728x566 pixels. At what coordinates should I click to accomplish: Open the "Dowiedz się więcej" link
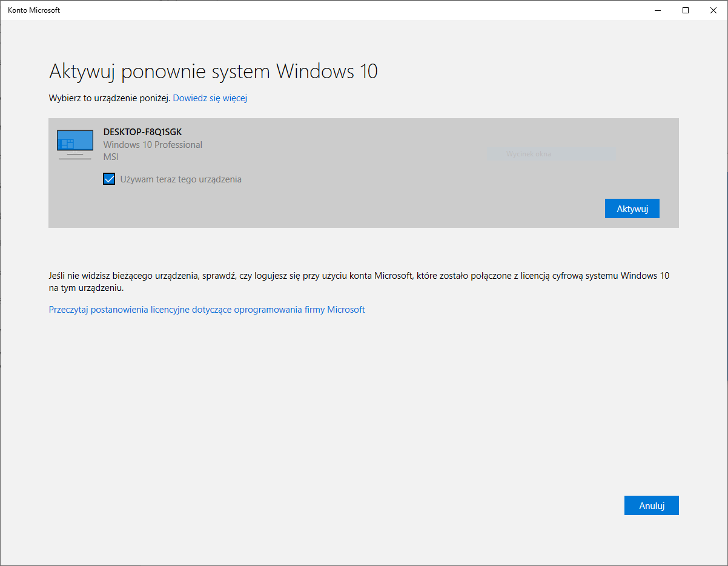tap(210, 98)
